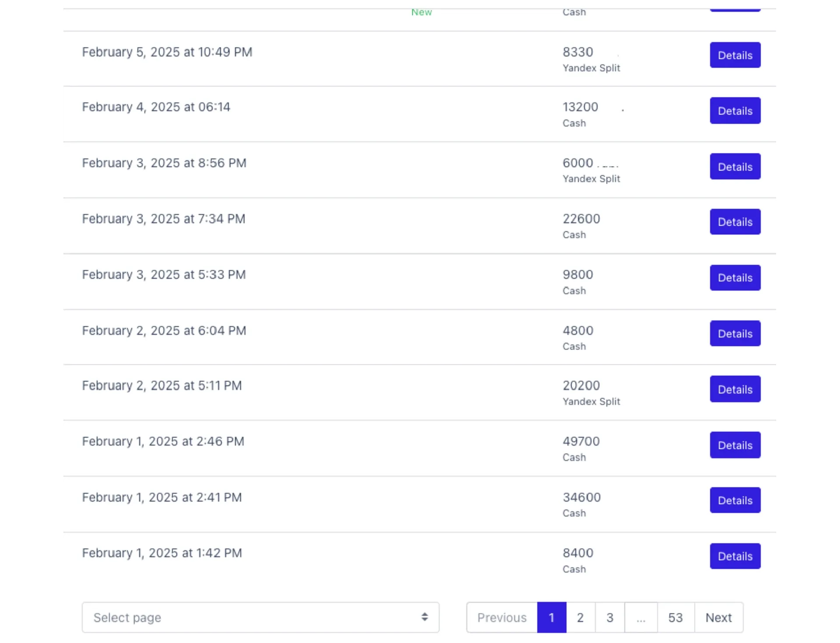The width and height of the screenshot is (840, 643).
Task: View Details of the 6000 Yandex Split order
Action: click(735, 167)
